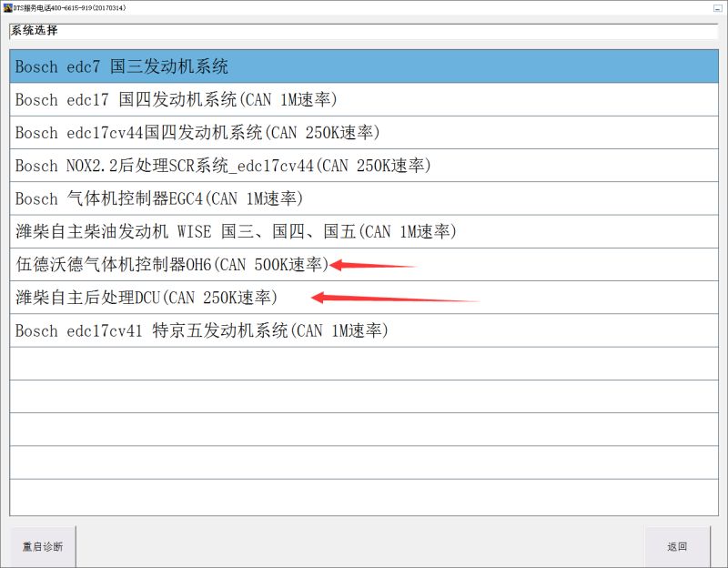Choose 伍德沃德气体机控制器OH6 (CAN 500K速率)

[x=364, y=265]
